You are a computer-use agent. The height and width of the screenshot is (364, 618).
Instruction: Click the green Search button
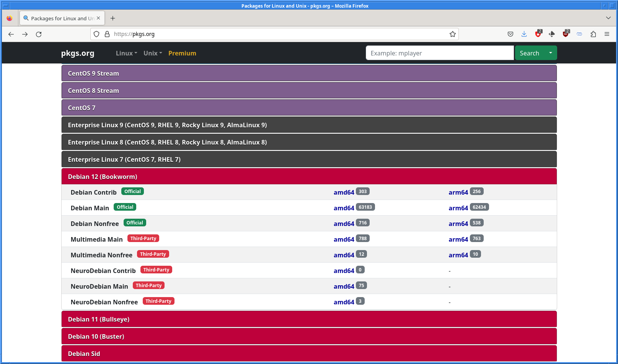[x=529, y=53]
